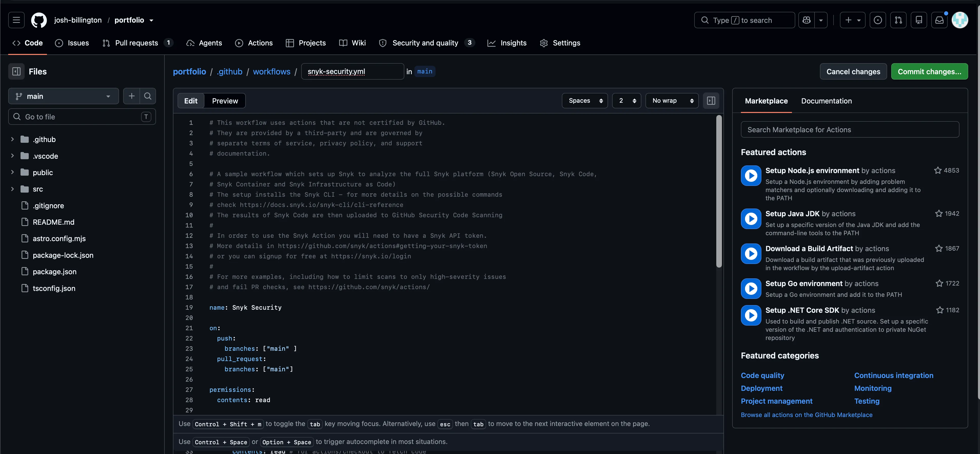Star the Setup .NET Core SDK action

pyautogui.click(x=940, y=310)
